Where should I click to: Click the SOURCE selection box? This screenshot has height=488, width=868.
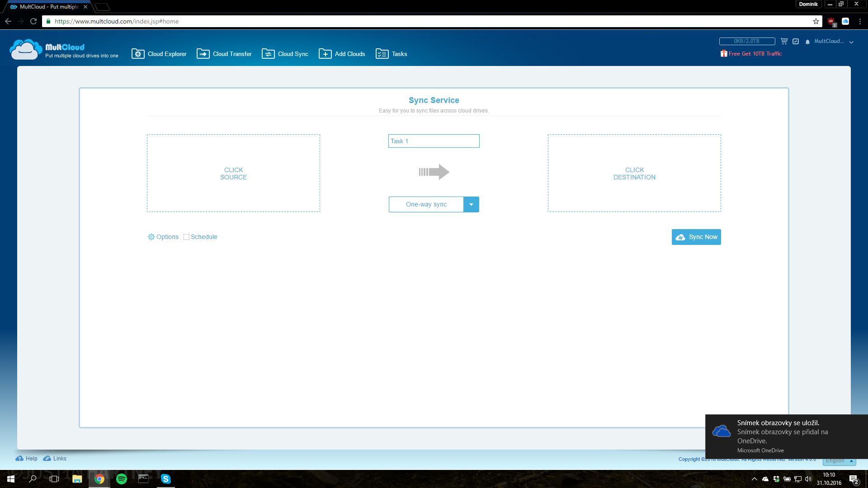(x=233, y=173)
